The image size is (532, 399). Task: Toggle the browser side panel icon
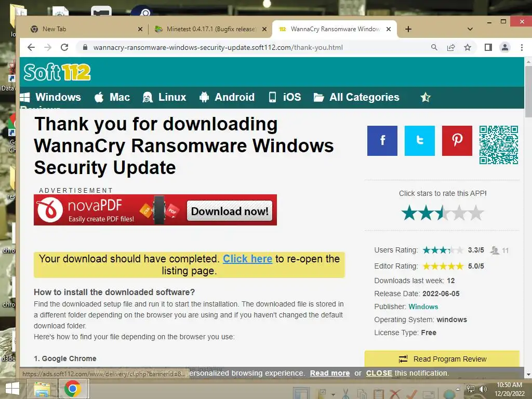coord(488,47)
